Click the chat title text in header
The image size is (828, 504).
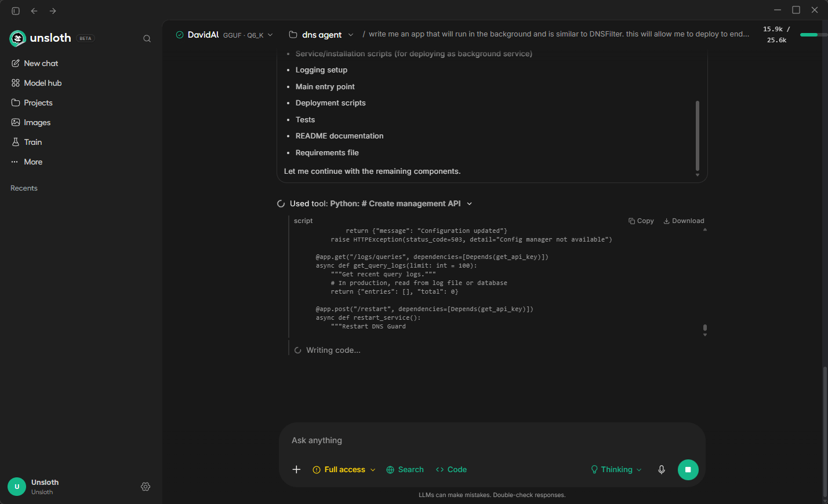click(559, 34)
